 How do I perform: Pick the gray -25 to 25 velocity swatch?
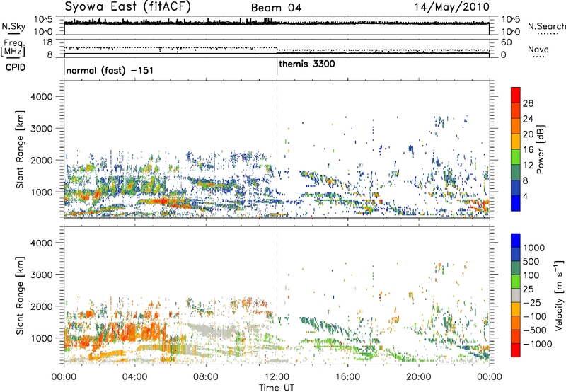tap(516, 295)
